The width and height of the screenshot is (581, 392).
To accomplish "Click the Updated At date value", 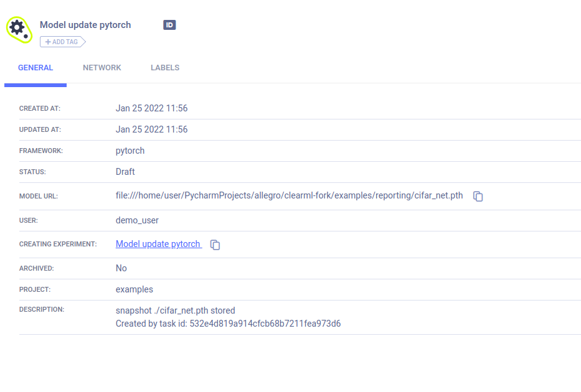I will tap(151, 129).
